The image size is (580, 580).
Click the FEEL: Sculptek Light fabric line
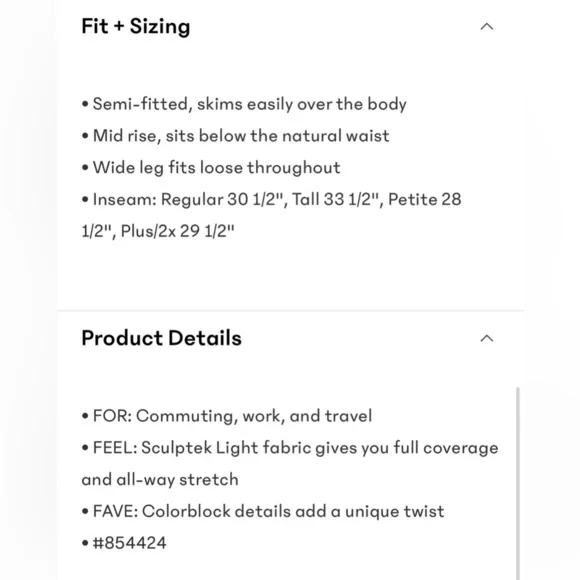tap(290, 448)
